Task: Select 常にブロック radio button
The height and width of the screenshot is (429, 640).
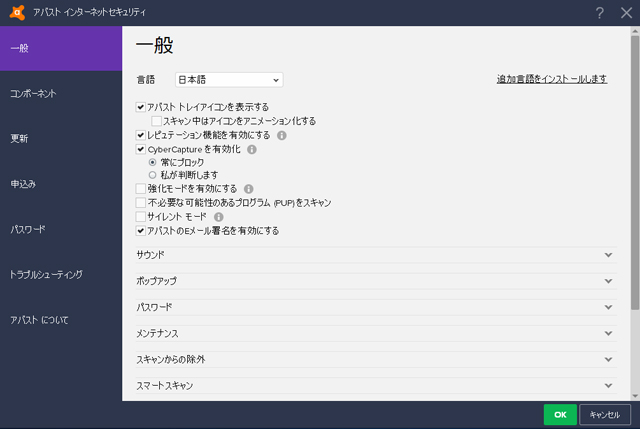Action: pos(153,162)
